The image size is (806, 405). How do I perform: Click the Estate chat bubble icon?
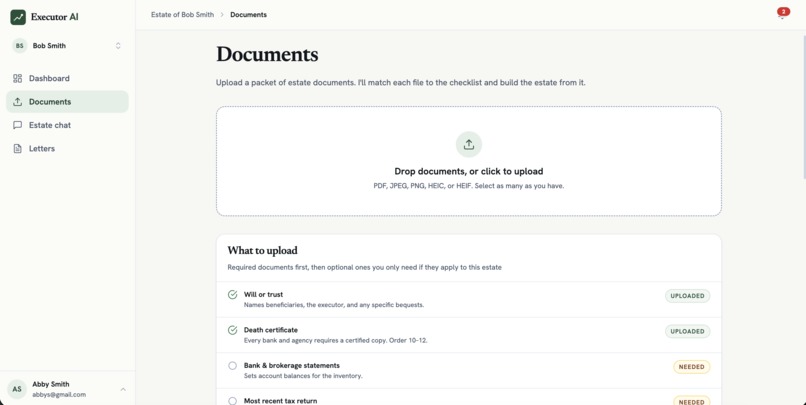coord(17,125)
